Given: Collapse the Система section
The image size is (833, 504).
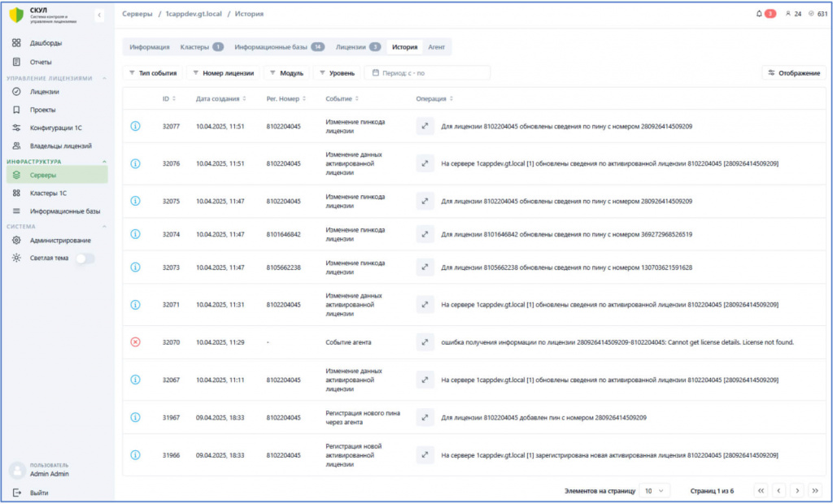Looking at the screenshot, I should click(104, 227).
